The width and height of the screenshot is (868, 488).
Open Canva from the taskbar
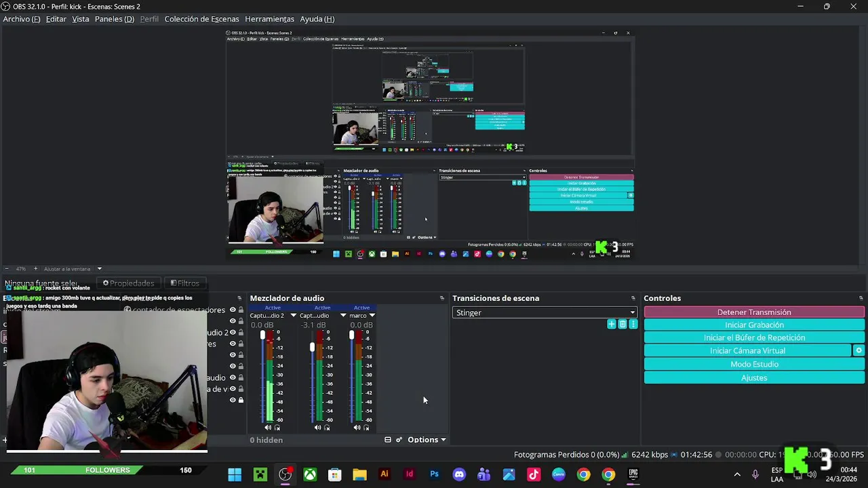(559, 474)
